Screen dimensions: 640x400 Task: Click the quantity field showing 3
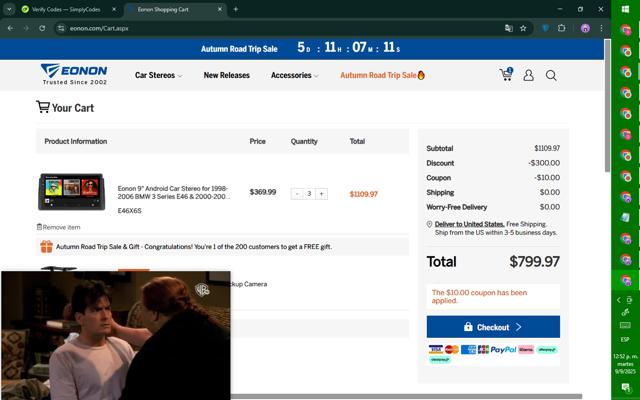309,194
